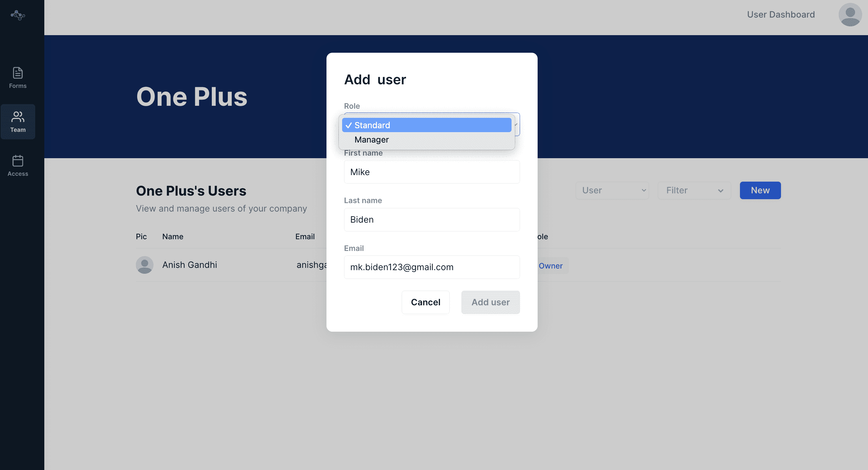Click the User filter dropdown arrow
The height and width of the screenshot is (470, 868).
coord(644,190)
